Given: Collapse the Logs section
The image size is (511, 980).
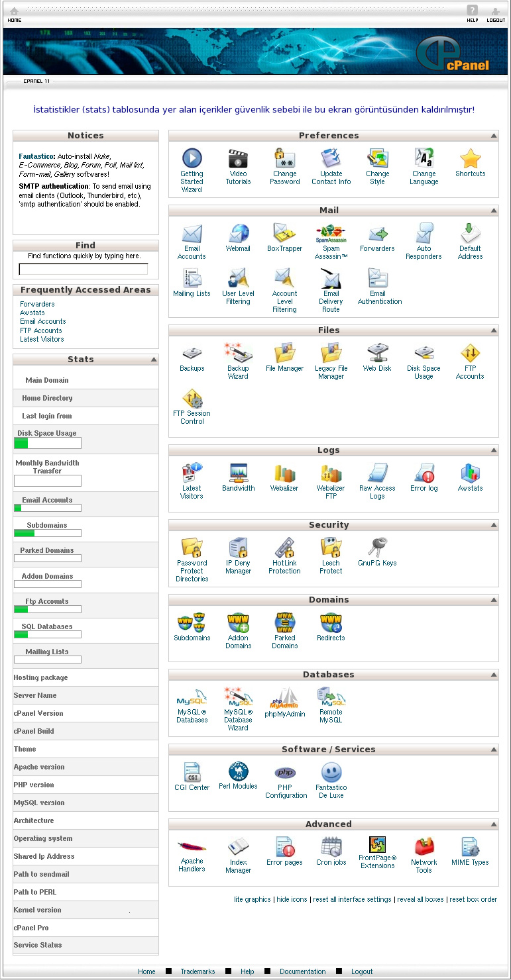Looking at the screenshot, I should coord(494,450).
